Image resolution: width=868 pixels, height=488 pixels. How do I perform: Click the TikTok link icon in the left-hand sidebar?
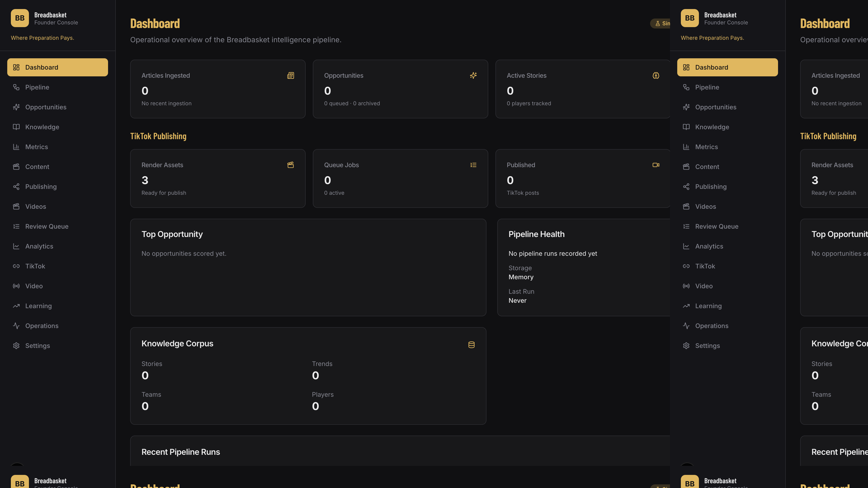click(16, 266)
